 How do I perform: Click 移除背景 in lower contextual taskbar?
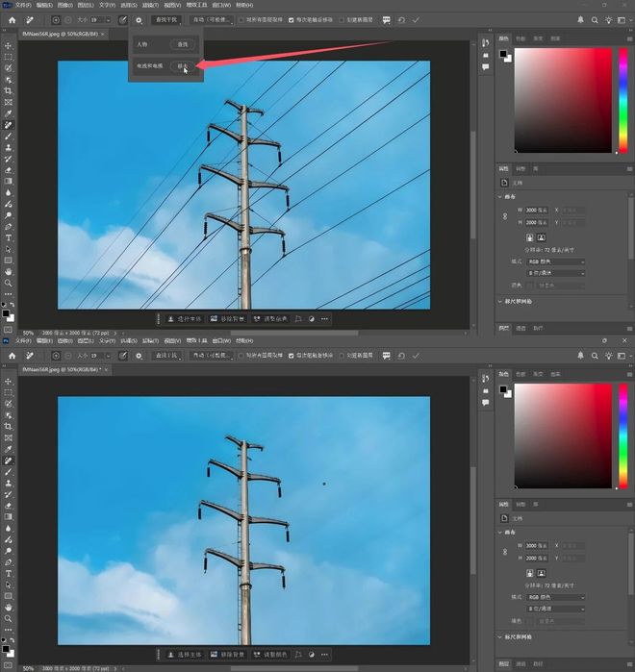pyautogui.click(x=228, y=655)
